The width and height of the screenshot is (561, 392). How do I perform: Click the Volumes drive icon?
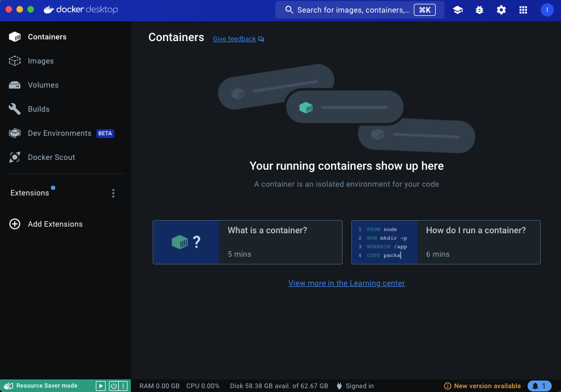click(x=15, y=85)
